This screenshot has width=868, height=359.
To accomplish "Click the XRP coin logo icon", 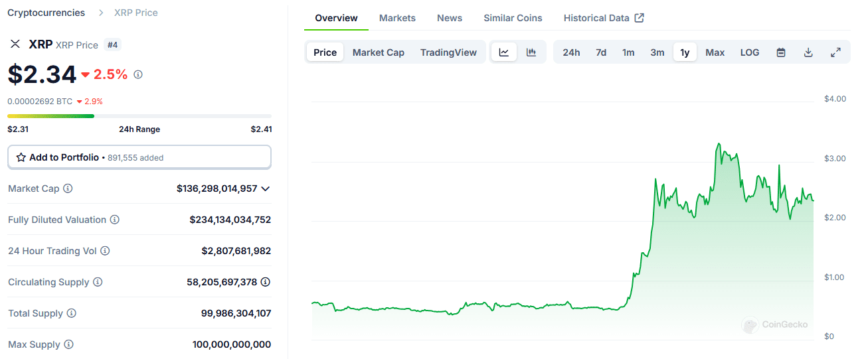I will [15, 44].
